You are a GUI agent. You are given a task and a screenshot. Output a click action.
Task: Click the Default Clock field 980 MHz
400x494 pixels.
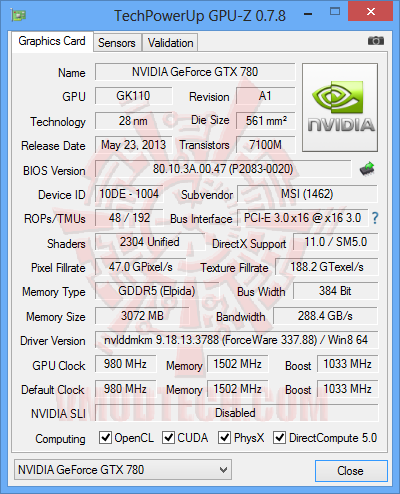click(x=126, y=389)
